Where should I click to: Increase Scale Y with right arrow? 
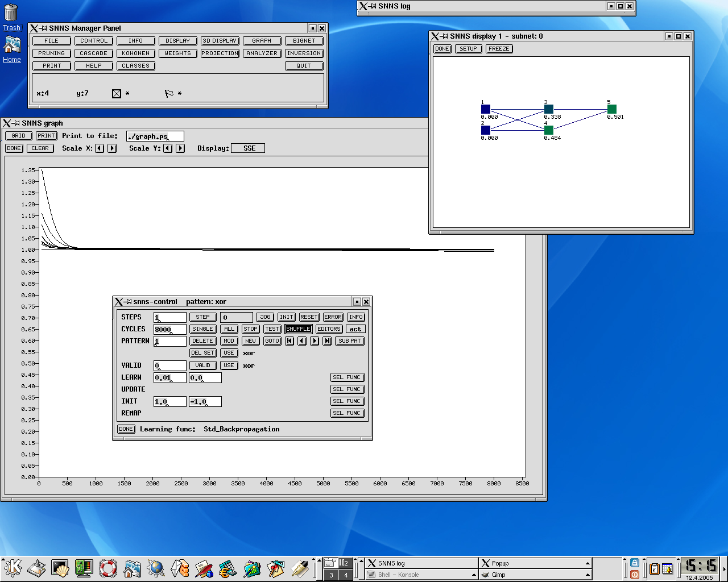click(x=180, y=148)
